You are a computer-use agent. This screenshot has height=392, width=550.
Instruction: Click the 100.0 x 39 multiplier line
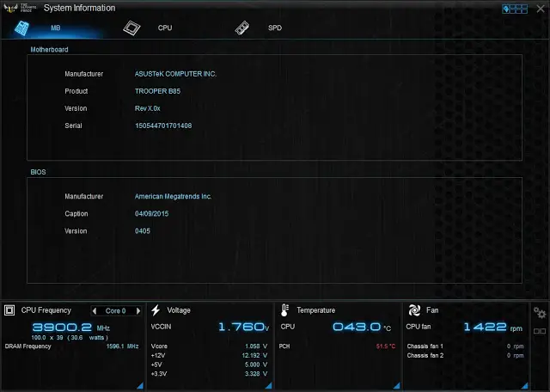tap(70, 338)
